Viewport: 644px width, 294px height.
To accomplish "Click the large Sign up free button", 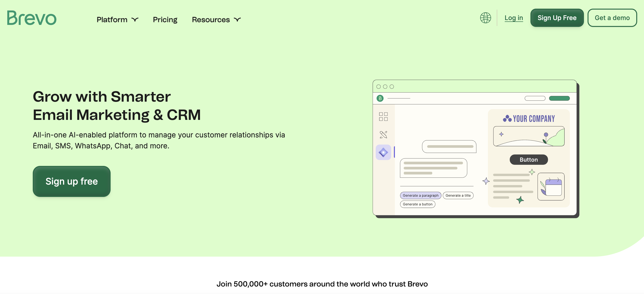I will [71, 181].
